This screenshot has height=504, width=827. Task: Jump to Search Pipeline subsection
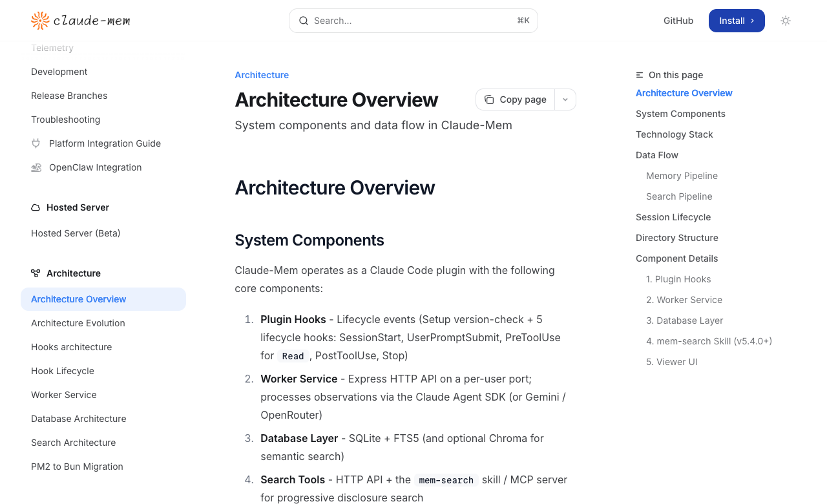[679, 196]
